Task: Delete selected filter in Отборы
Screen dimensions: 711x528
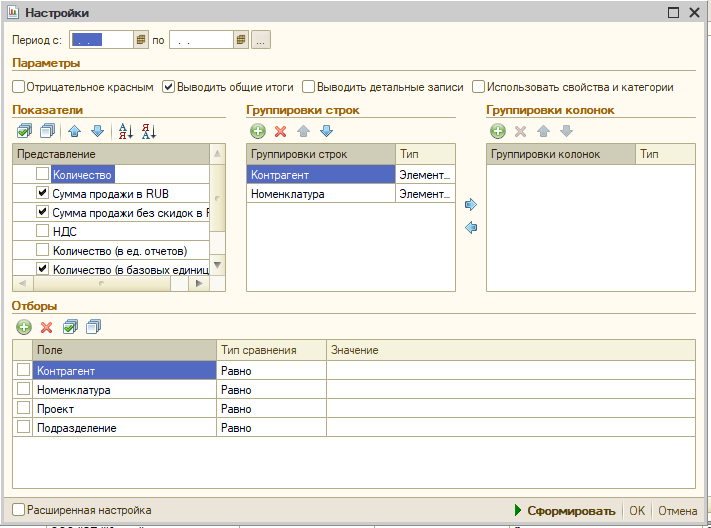Action: [46, 327]
